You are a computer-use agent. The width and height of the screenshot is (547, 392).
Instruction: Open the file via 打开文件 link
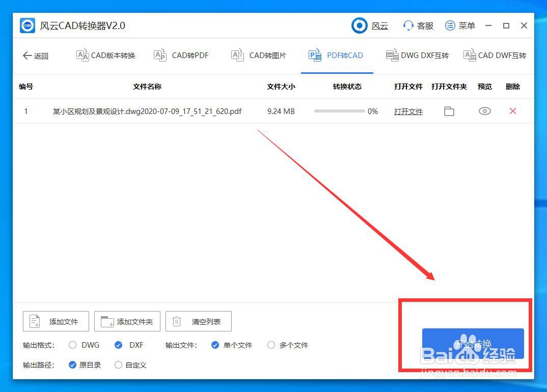pyautogui.click(x=408, y=111)
